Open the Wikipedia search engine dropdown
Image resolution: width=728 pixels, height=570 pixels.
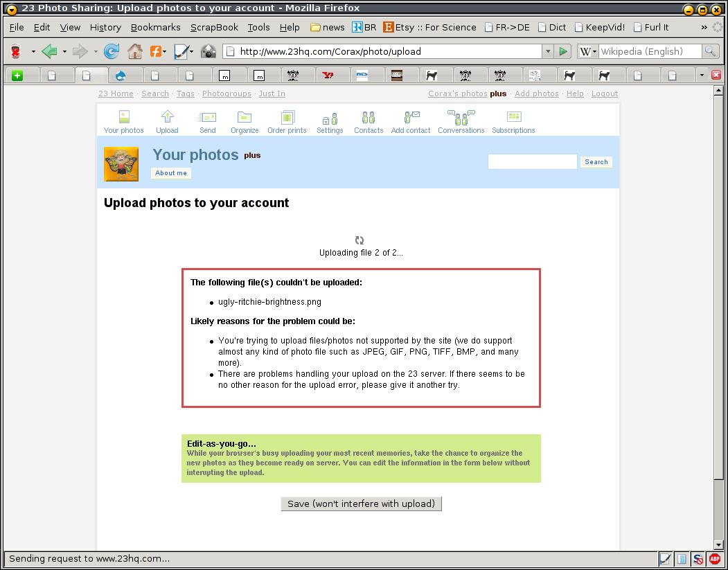point(587,51)
